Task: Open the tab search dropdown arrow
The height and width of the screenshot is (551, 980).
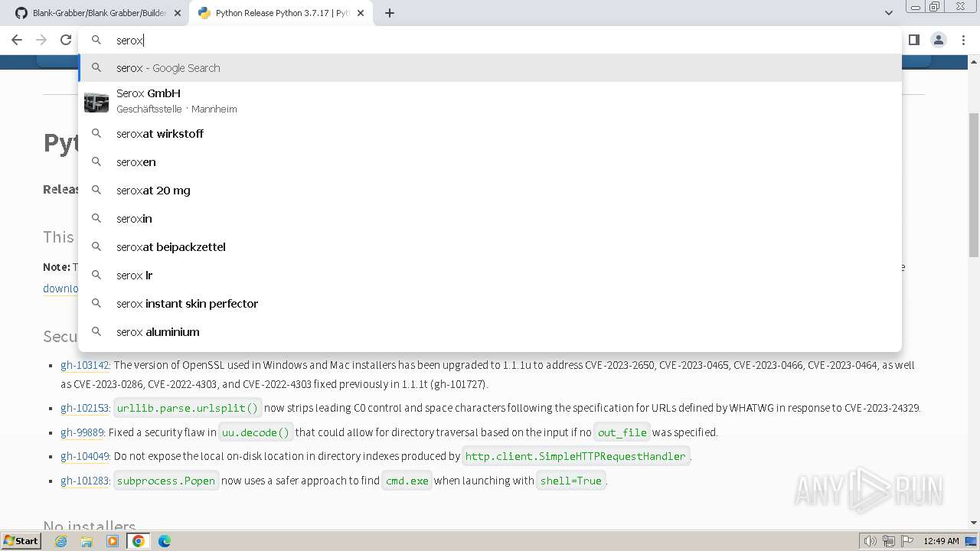Action: point(888,13)
